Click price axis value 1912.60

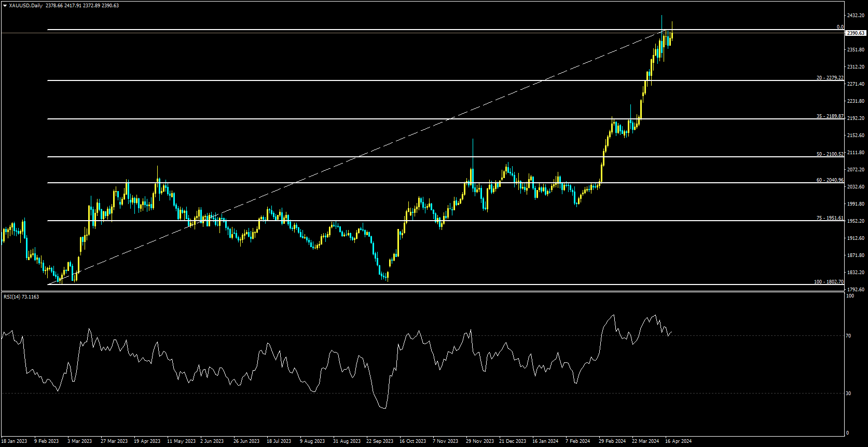coord(856,238)
